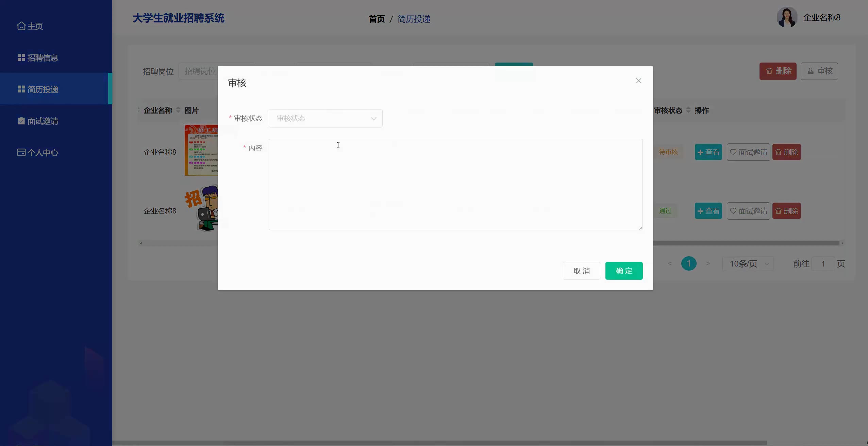868x446 pixels.
Task: Click the recruitment poster thumbnail
Action: pos(201,150)
